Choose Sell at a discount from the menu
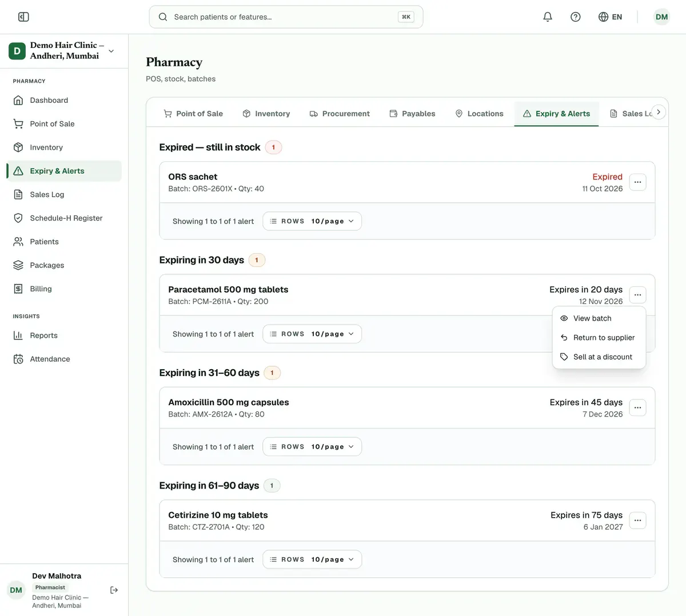The height and width of the screenshot is (616, 686). point(599,357)
